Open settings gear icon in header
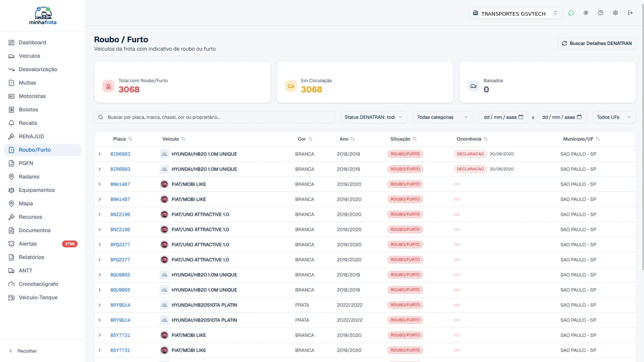The image size is (644, 362). tap(615, 13)
